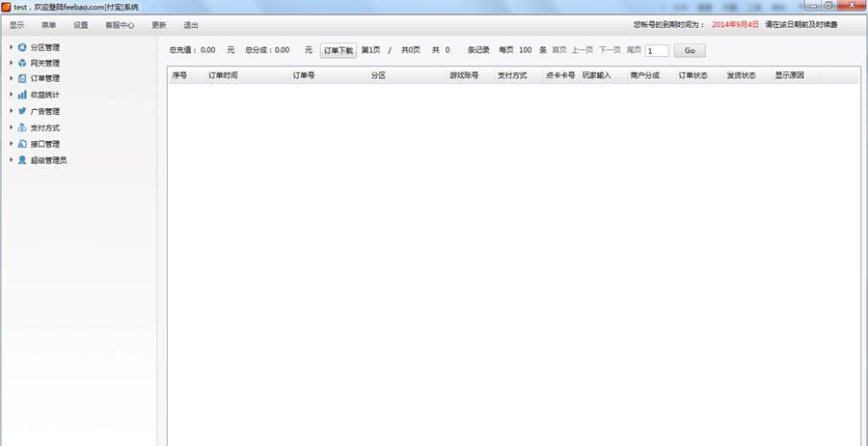This screenshot has height=446, width=868.
Task: Click the 超级管理员 user icon
Action: 22,160
